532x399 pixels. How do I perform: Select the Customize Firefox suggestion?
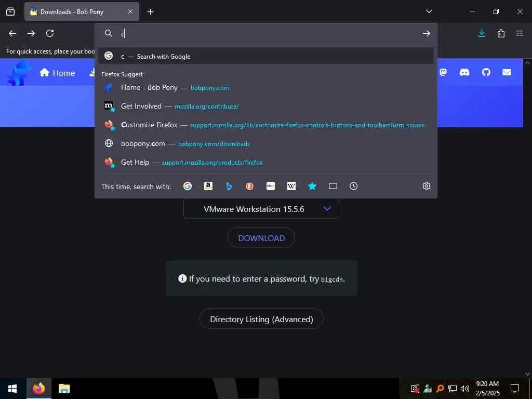click(265, 125)
